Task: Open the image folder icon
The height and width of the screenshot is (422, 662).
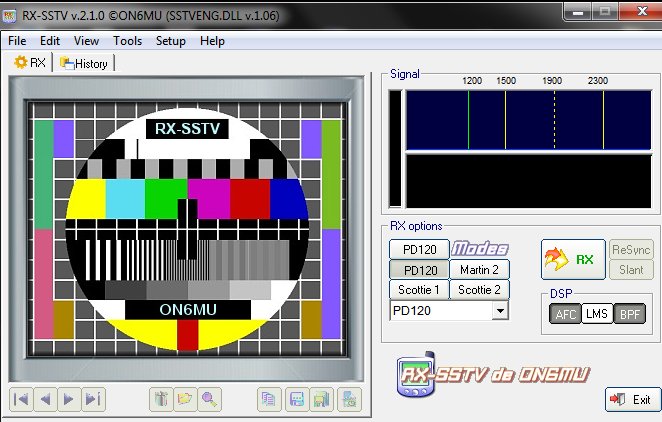Action: coord(185,399)
